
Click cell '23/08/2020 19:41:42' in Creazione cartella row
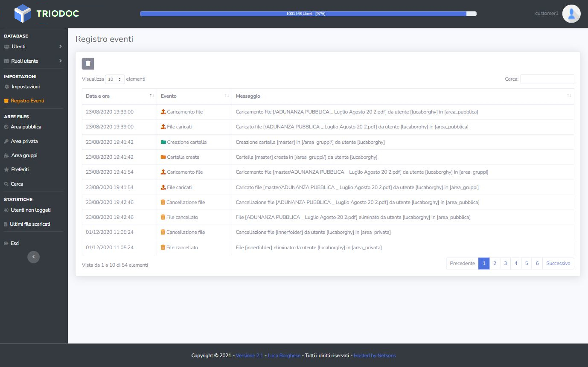pos(110,142)
